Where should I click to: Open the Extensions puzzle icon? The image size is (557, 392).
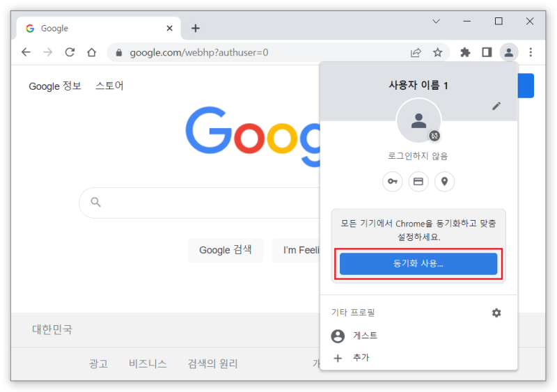click(465, 53)
